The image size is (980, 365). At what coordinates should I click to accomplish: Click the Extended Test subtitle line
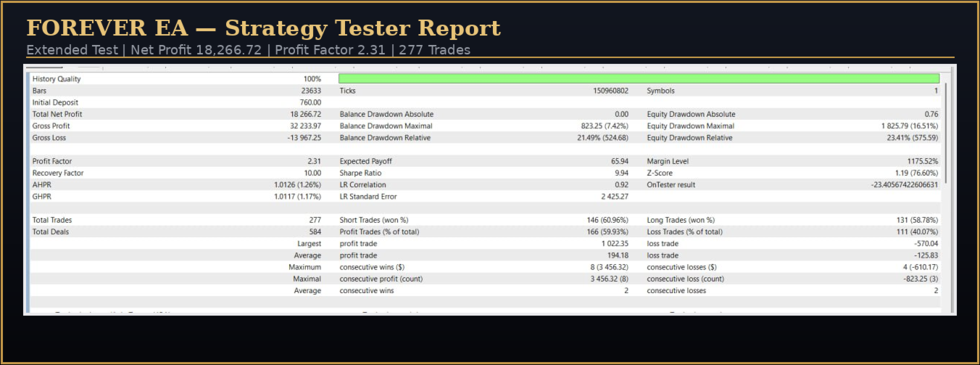tap(248, 50)
